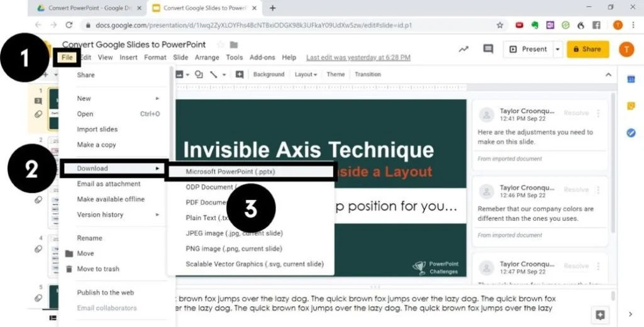Click the Google account avatar in Slides
The height and width of the screenshot is (327, 644).
[x=626, y=49]
